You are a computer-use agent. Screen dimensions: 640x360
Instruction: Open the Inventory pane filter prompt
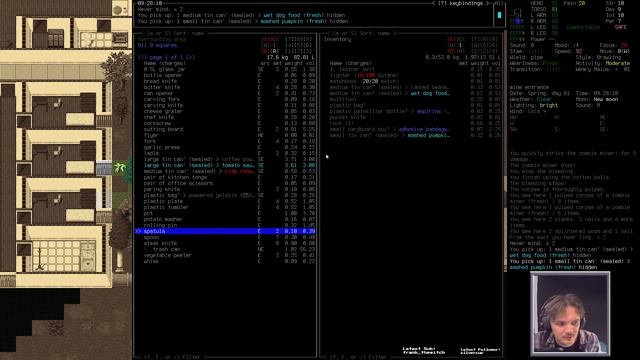coord(359,357)
